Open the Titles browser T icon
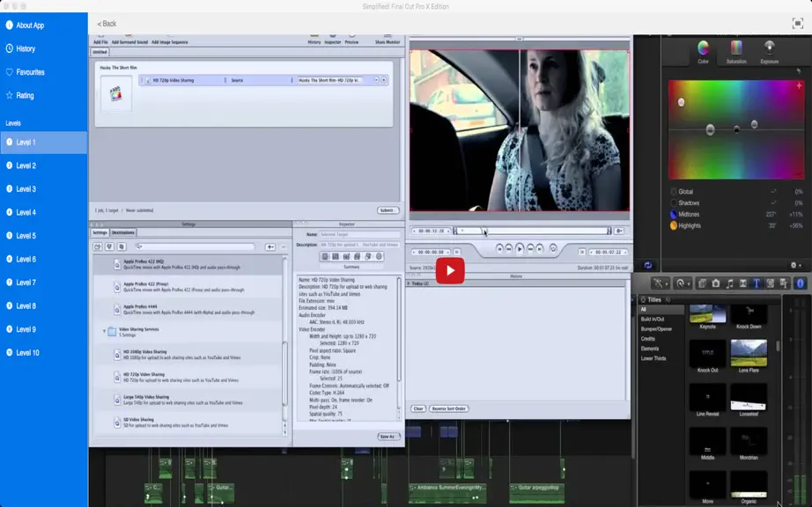This screenshot has height=507, width=812. pyautogui.click(x=757, y=283)
